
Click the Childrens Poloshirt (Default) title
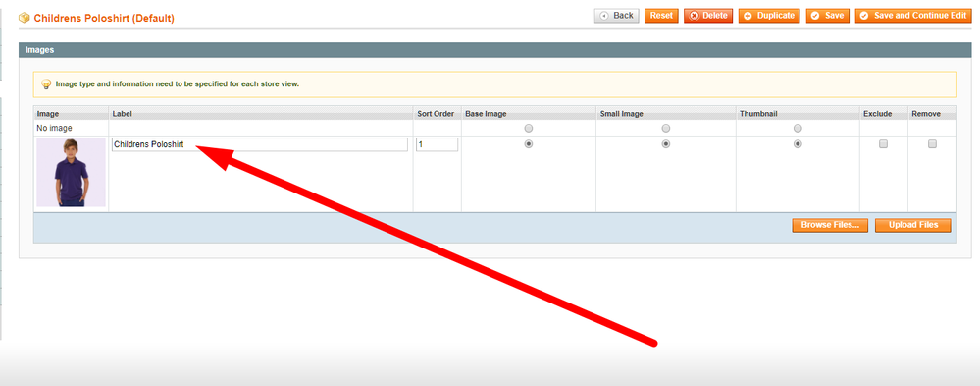click(x=104, y=18)
